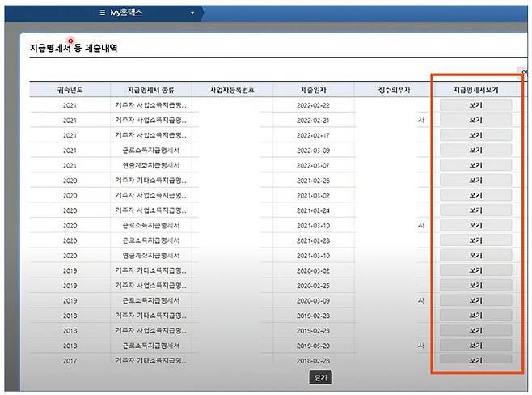This screenshot has width=532, height=395.
Task: Open 보기 for the 2022-02-21 row
Action: 475,121
